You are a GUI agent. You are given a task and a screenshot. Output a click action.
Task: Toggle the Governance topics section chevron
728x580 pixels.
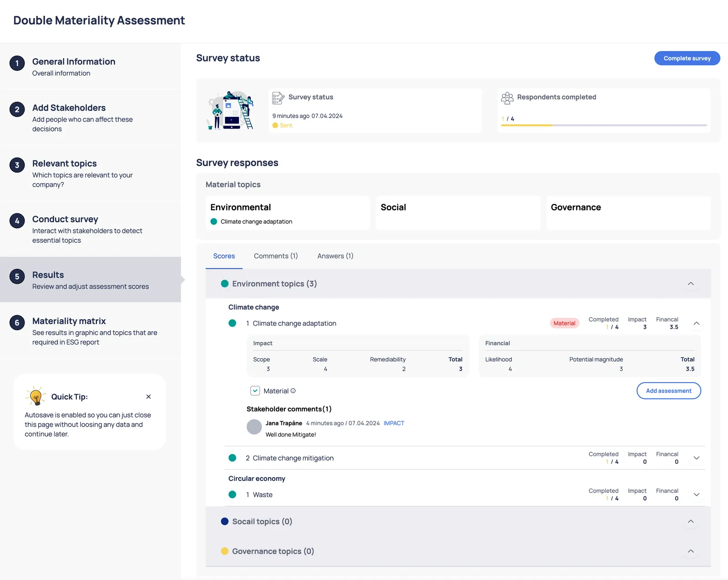pos(691,551)
